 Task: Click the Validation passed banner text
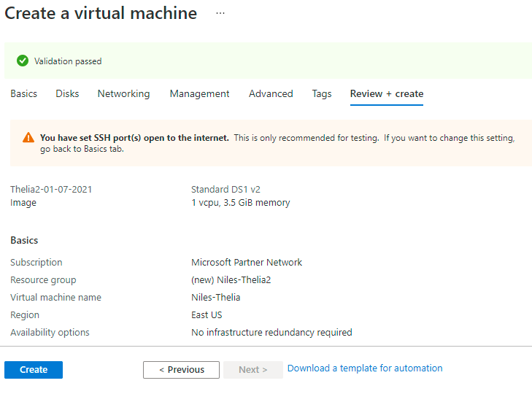point(68,61)
